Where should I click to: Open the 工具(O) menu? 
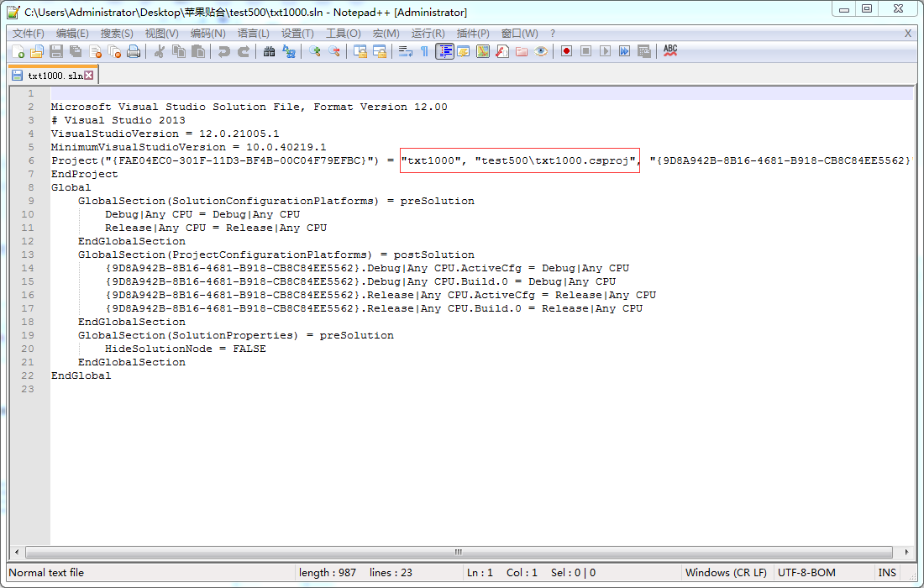[x=344, y=33]
